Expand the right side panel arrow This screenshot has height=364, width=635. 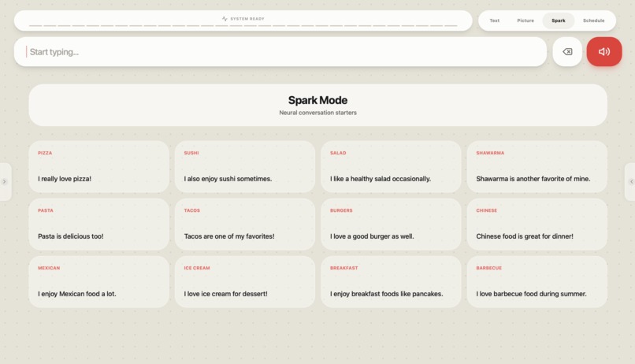[x=630, y=182]
